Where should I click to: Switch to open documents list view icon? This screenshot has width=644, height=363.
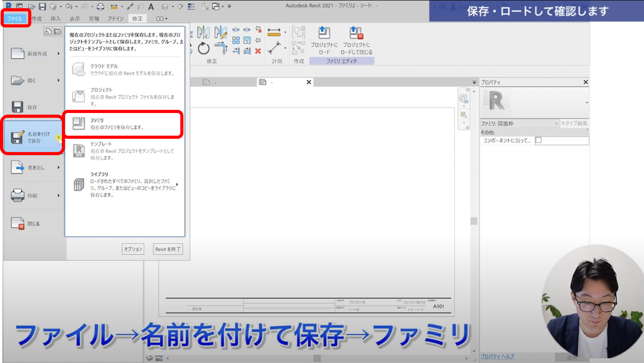point(58,31)
